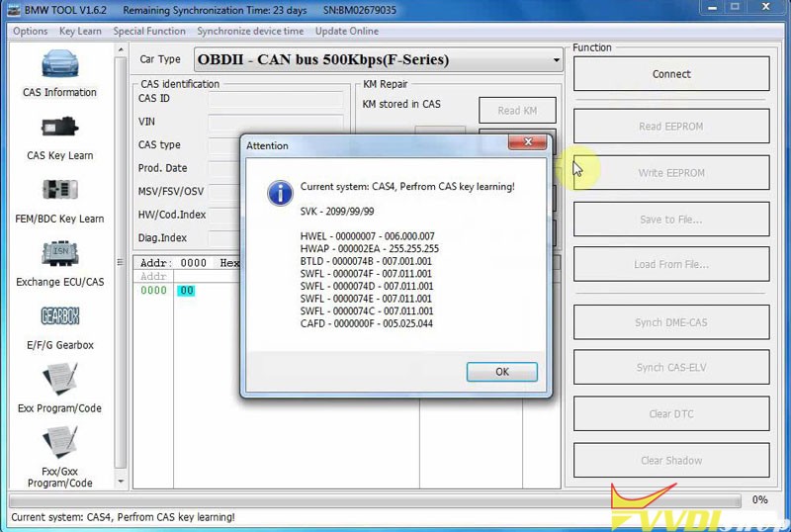This screenshot has width=791, height=532.
Task: Select the Fxx/Gxx Program/Code icon
Action: point(59,442)
